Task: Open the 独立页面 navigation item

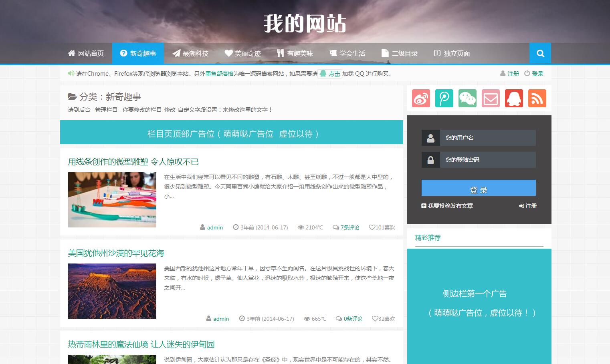Action: tap(452, 53)
